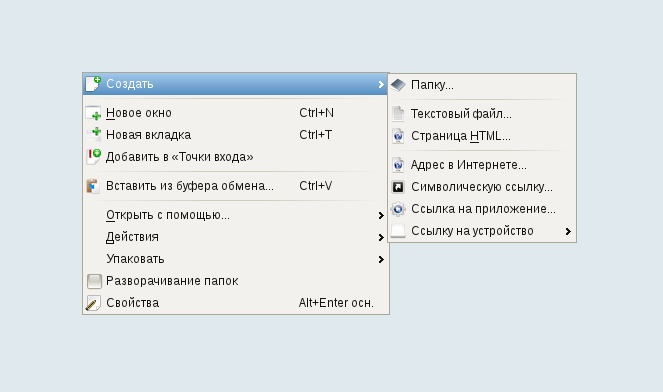The width and height of the screenshot is (663, 392).
Task: Open the Действия menu entry
Action: tap(236, 237)
